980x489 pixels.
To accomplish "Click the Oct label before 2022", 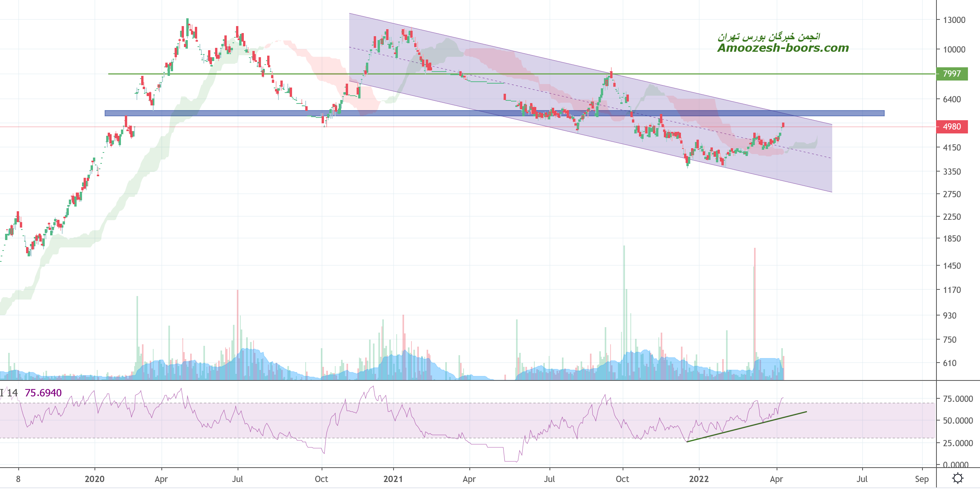I will click(x=622, y=479).
